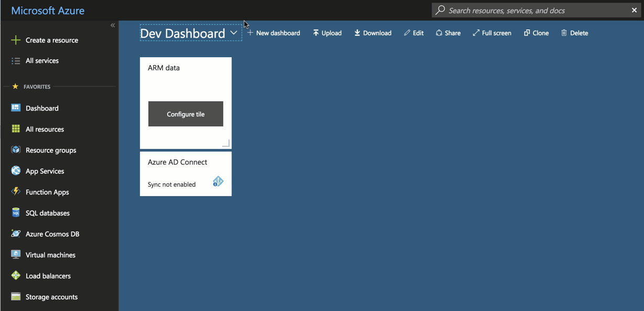
Task: Click the Resource groups cube icon
Action: pyautogui.click(x=16, y=150)
